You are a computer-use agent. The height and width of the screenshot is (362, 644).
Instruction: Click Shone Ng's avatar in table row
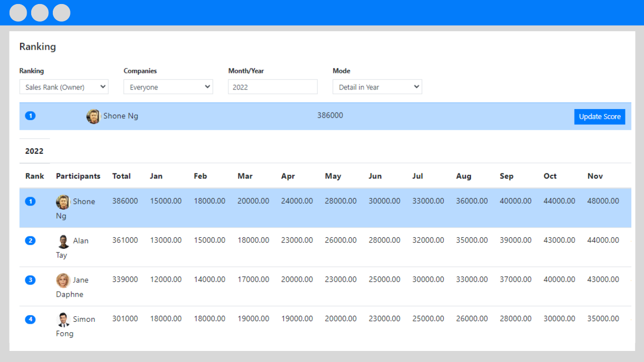[63, 202]
